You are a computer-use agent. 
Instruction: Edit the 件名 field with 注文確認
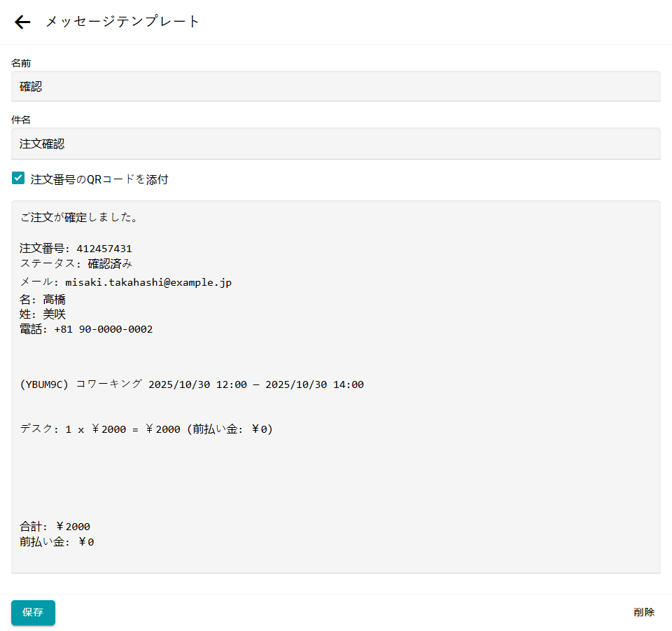pyautogui.click(x=335, y=144)
